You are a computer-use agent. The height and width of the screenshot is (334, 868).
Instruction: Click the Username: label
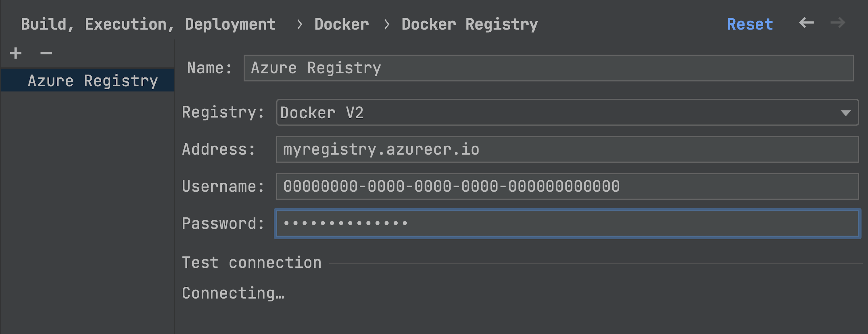[223, 186]
